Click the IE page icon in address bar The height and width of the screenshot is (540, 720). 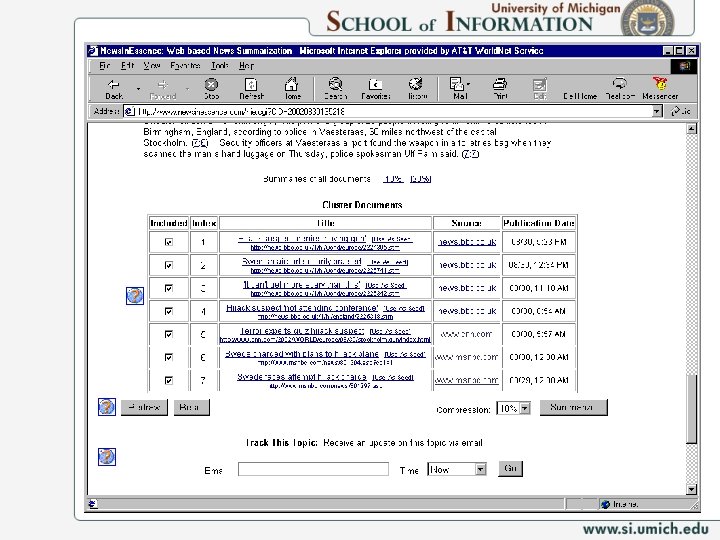(130, 111)
